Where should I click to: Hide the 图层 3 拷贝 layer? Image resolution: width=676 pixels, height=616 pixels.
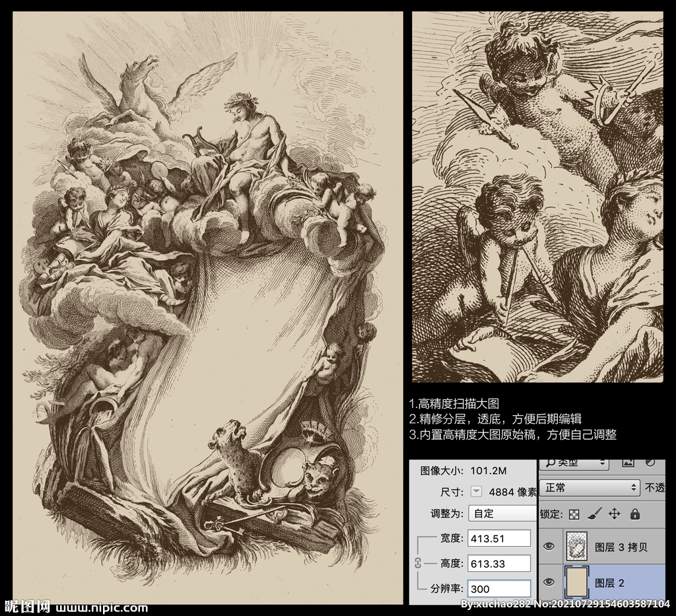549,546
